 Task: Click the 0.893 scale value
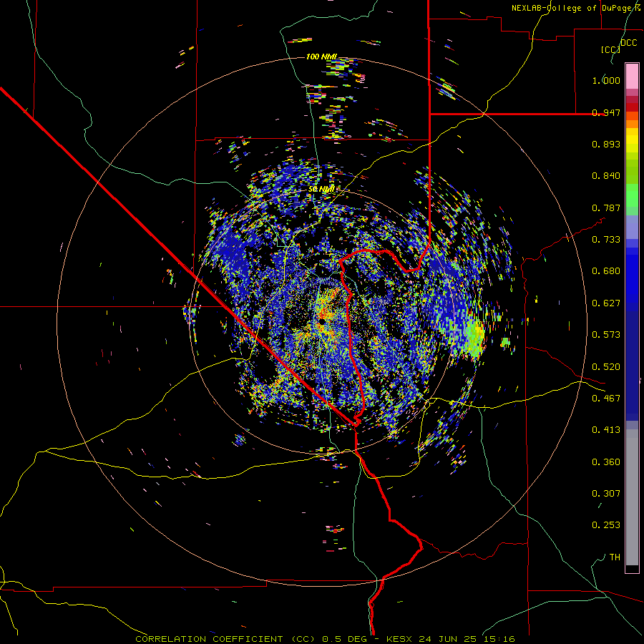(606, 144)
